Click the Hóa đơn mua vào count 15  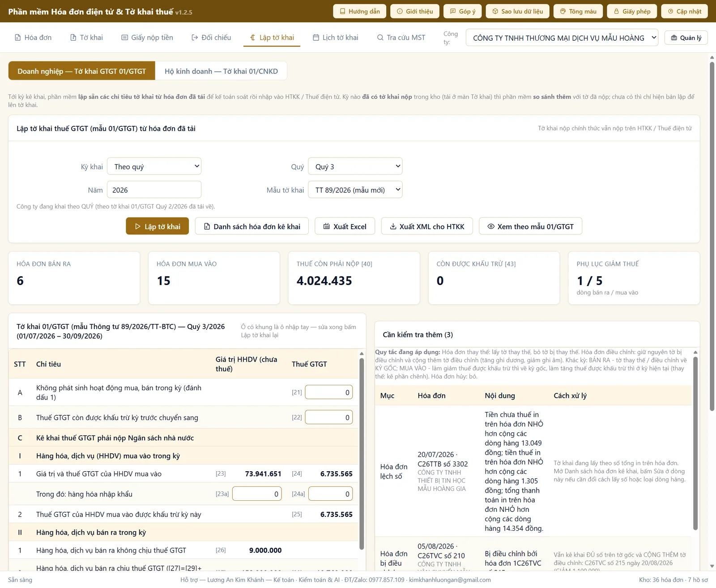point(164,281)
